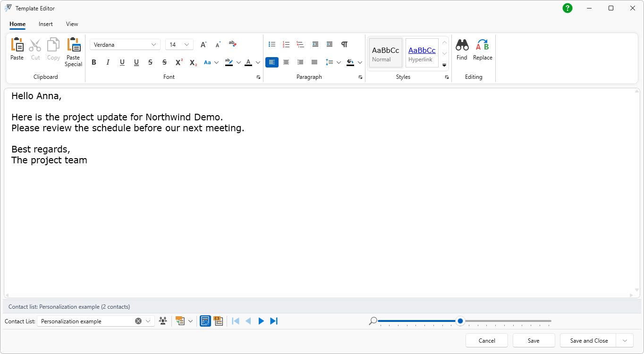Open Save and Close dropdown arrow
The width and height of the screenshot is (644, 354).
[625, 340]
